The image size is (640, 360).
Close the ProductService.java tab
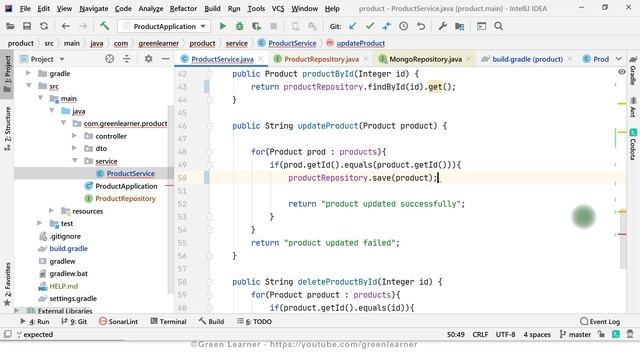(x=261, y=59)
